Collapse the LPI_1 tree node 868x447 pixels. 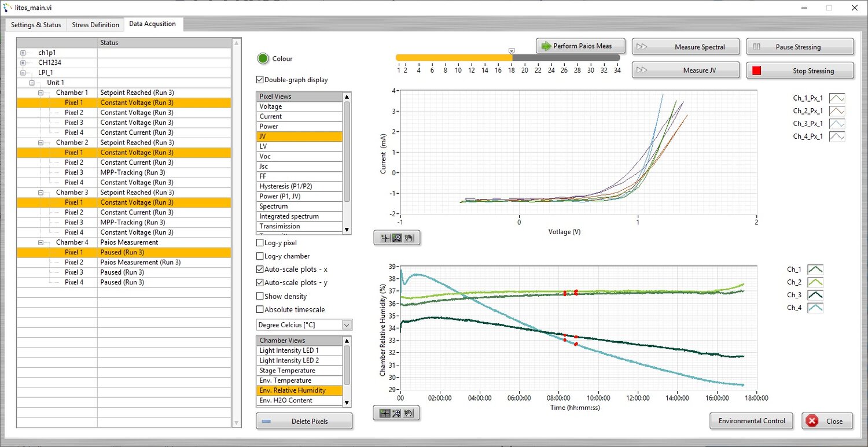(23, 73)
